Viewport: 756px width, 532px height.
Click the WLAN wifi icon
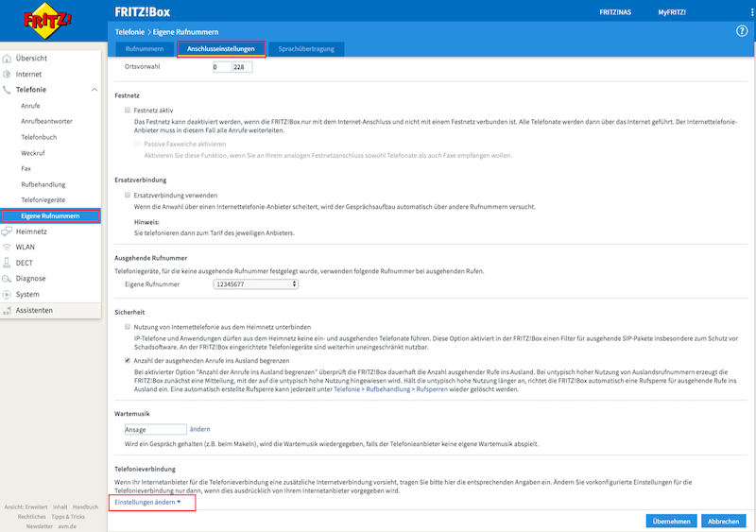7,247
